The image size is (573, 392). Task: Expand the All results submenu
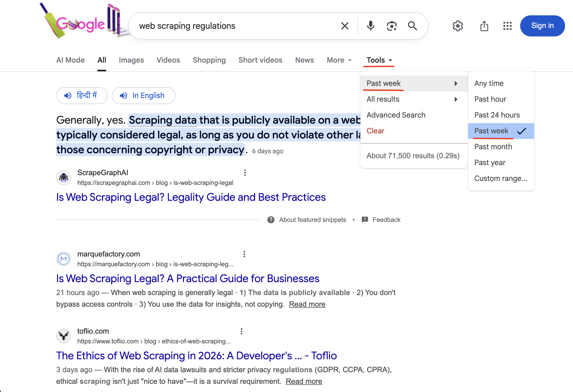click(x=456, y=99)
